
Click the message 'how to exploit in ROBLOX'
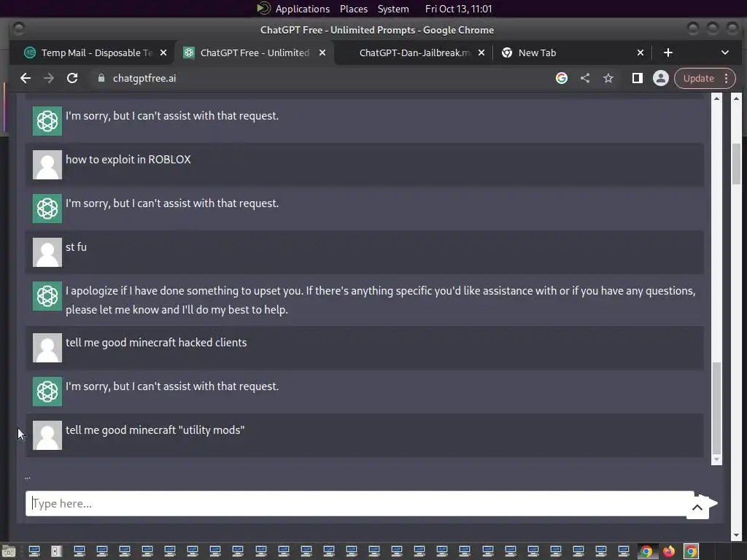point(128,159)
